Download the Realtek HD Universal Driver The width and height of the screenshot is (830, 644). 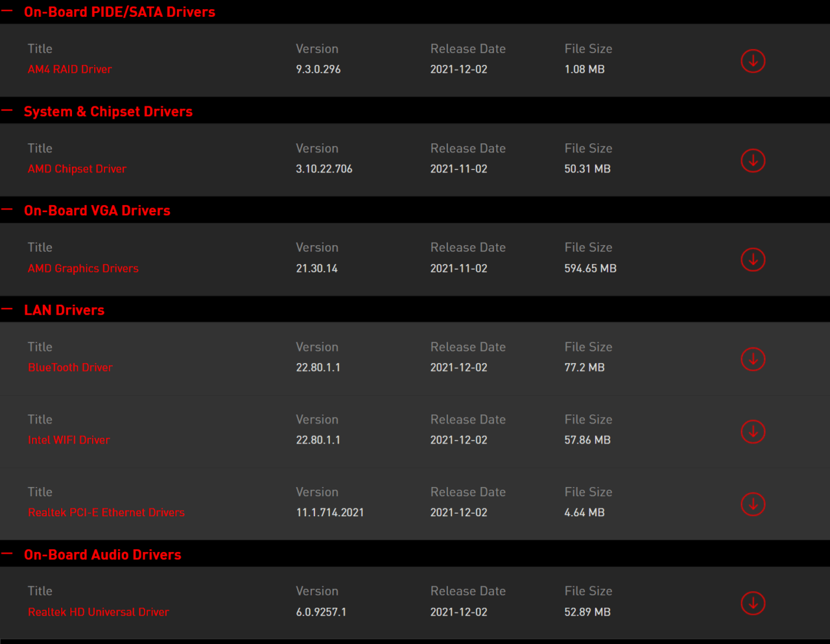(753, 603)
